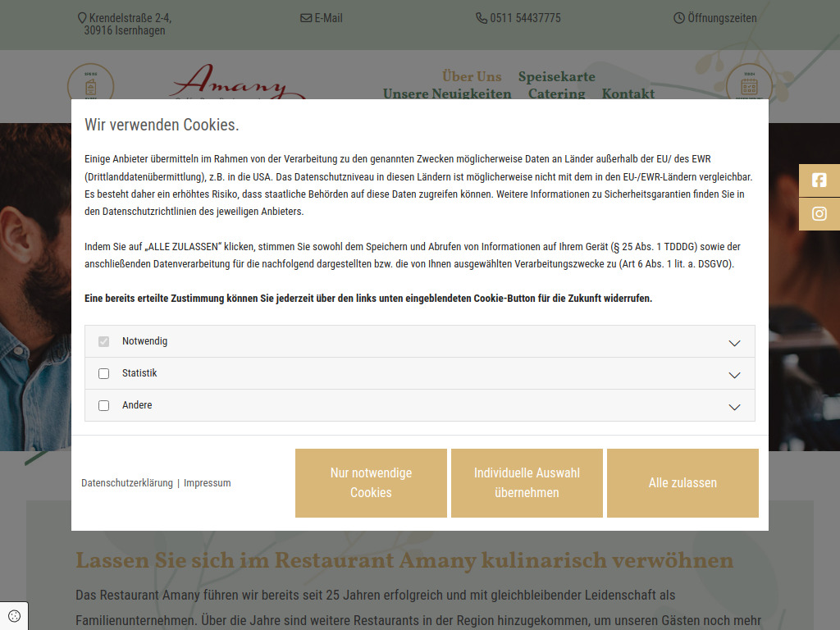Accept all cookies with Alle zulassen
Image resolution: width=840 pixels, height=630 pixels.
[682, 483]
